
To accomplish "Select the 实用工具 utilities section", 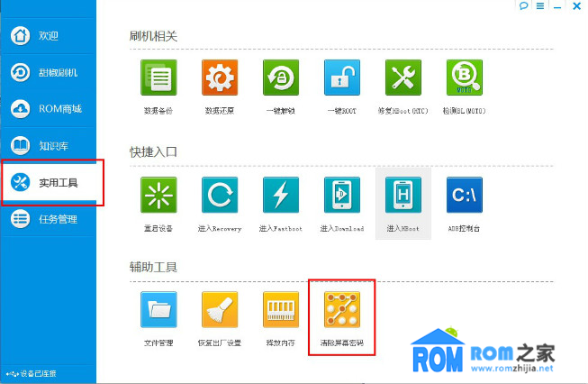I will (x=48, y=182).
